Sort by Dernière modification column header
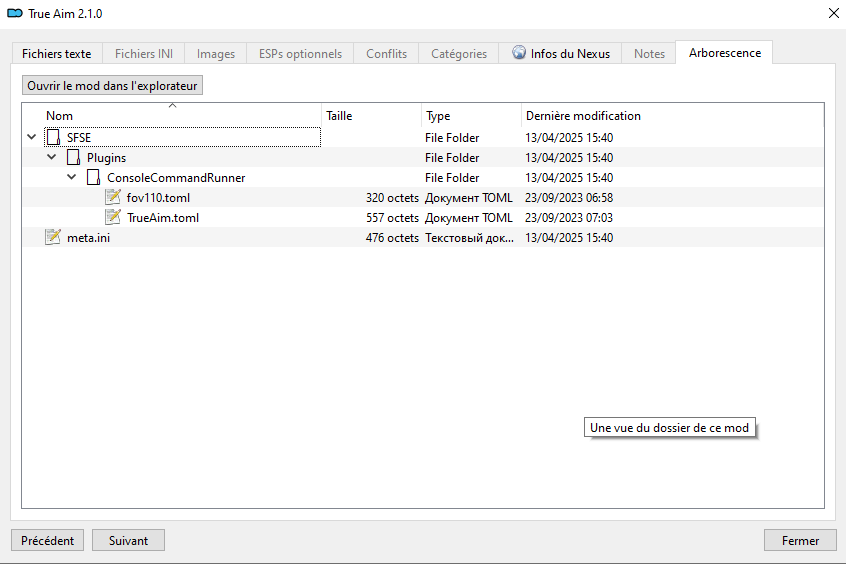 coord(673,115)
